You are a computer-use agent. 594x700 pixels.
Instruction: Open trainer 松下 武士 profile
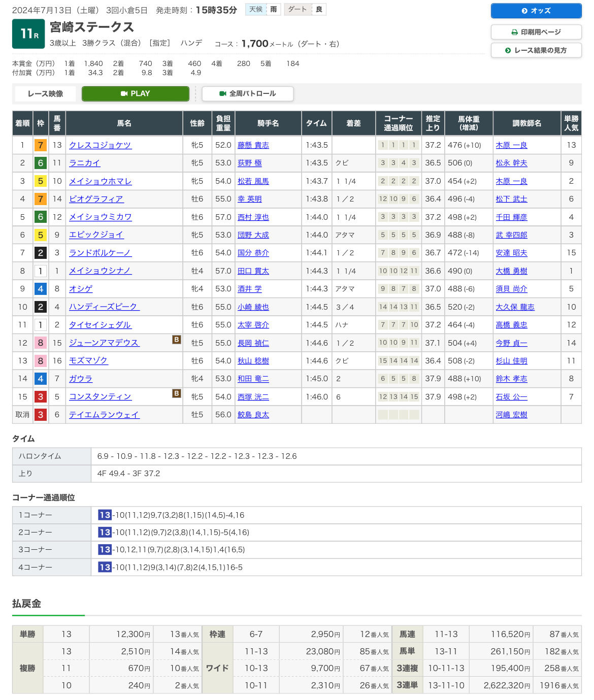pyautogui.click(x=511, y=199)
